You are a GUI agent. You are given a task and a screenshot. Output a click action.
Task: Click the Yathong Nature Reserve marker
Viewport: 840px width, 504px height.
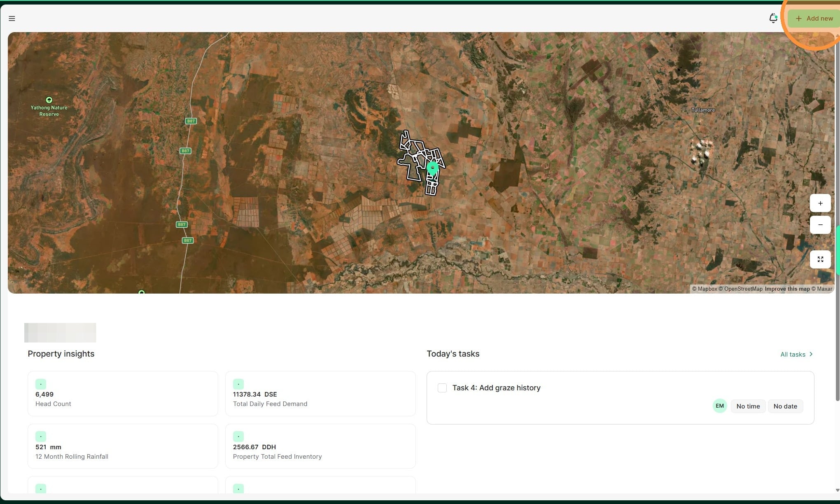[49, 100]
